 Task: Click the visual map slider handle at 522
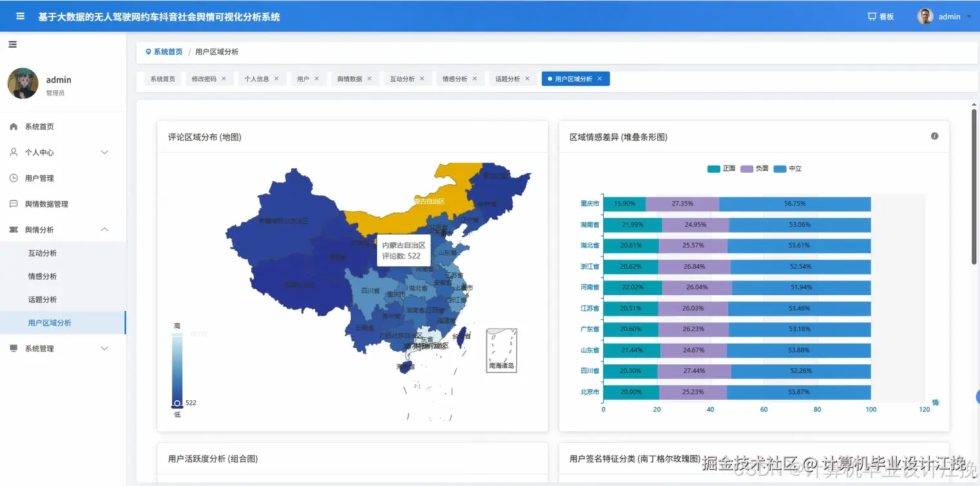coord(177,403)
